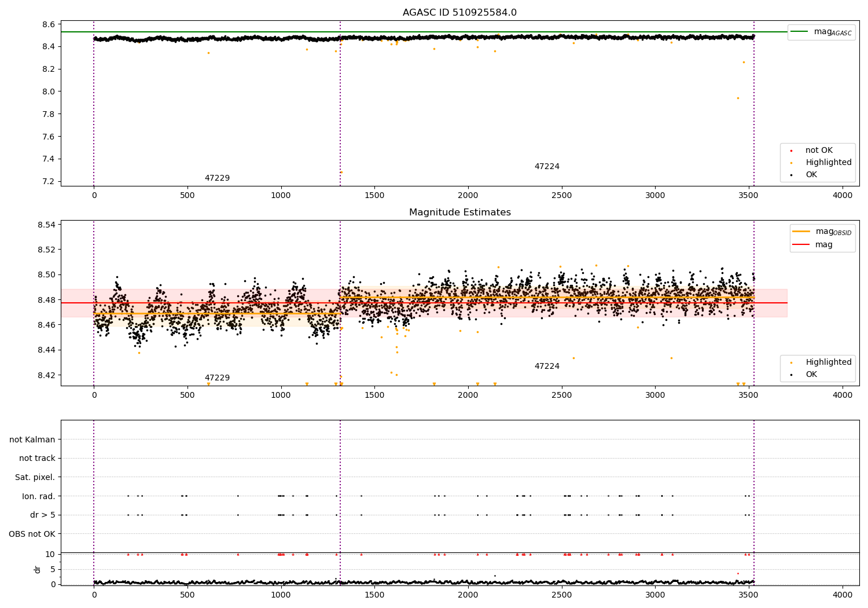The height and width of the screenshot is (608, 868).
Task: Select mag OBSID legend entry in middle plot
Action: pos(822,232)
